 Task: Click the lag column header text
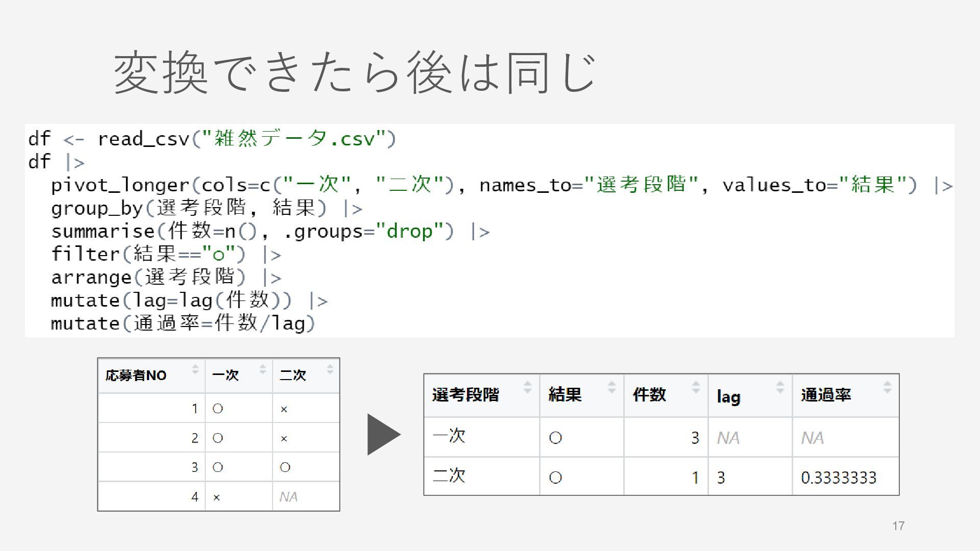(x=728, y=396)
